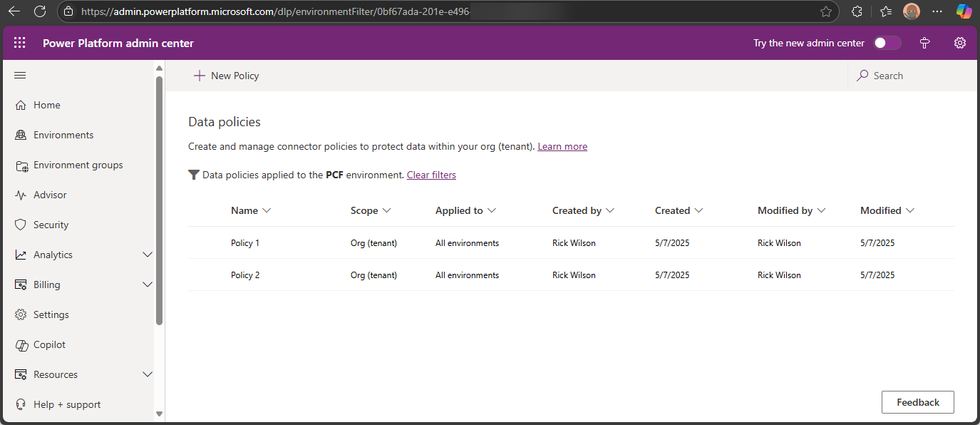Select the Policy 1 row name
Viewport: 980px width, 425px height.
point(245,243)
